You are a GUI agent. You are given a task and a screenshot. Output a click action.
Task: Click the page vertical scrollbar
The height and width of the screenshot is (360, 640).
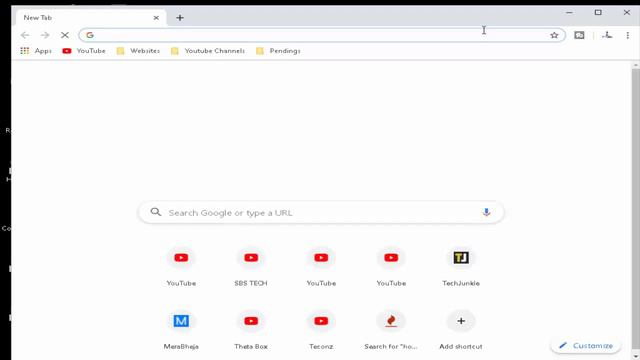point(636,208)
